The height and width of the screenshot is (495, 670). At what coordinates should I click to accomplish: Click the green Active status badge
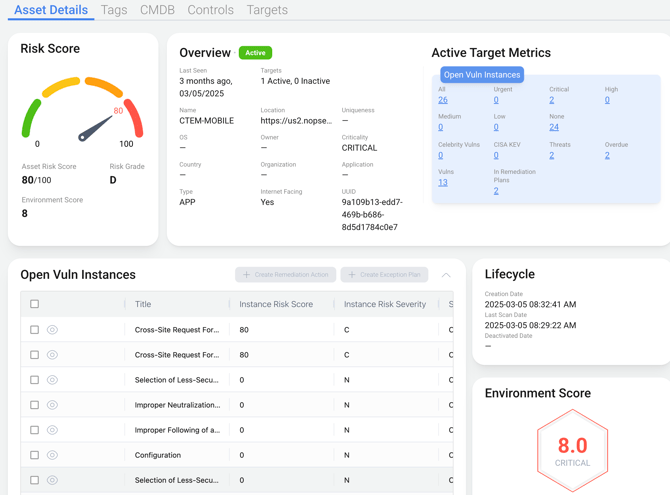click(x=255, y=53)
